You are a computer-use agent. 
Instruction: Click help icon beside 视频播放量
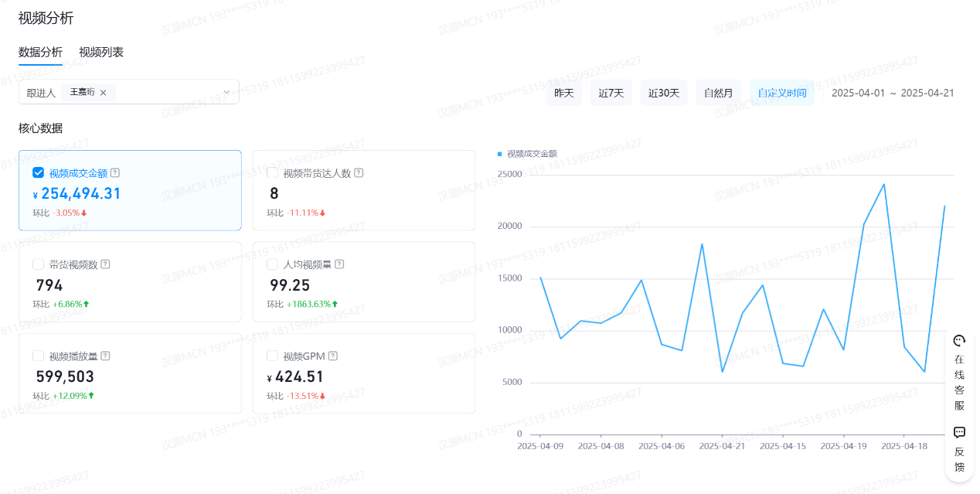pos(105,356)
